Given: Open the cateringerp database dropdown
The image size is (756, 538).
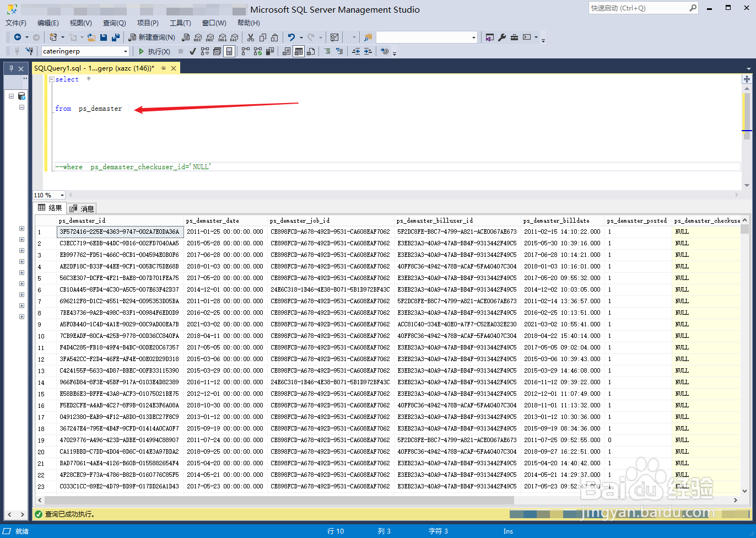Looking at the screenshot, I should click(x=126, y=51).
